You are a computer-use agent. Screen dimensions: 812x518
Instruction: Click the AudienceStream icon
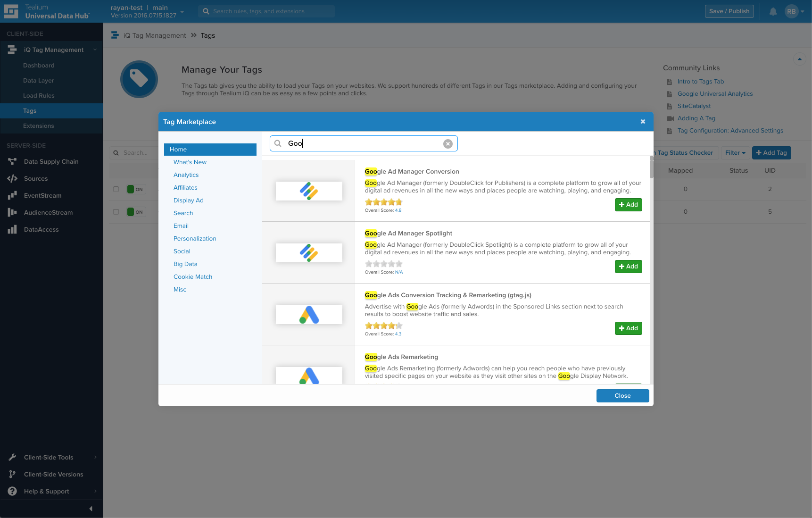coord(12,212)
